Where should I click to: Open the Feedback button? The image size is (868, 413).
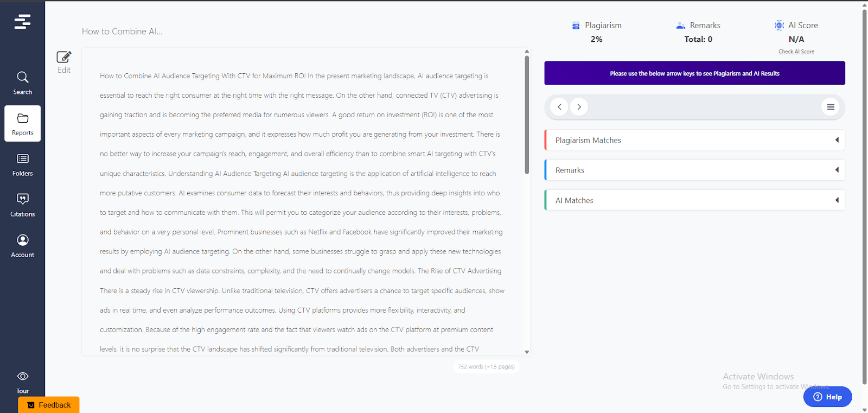pos(49,405)
